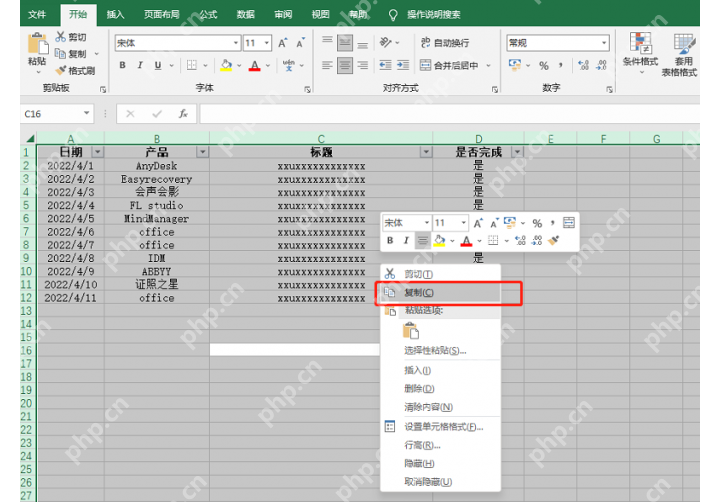This screenshot has height=502, width=720.
Task: Click Decrease Font Size in ribbon
Action: click(x=301, y=43)
